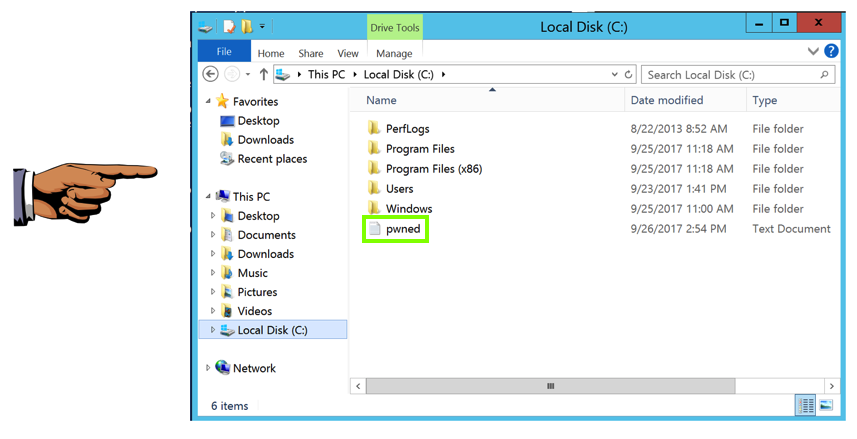This screenshot has height=439, width=857.
Task: Select This PC in the navigation pane
Action: pos(251,197)
